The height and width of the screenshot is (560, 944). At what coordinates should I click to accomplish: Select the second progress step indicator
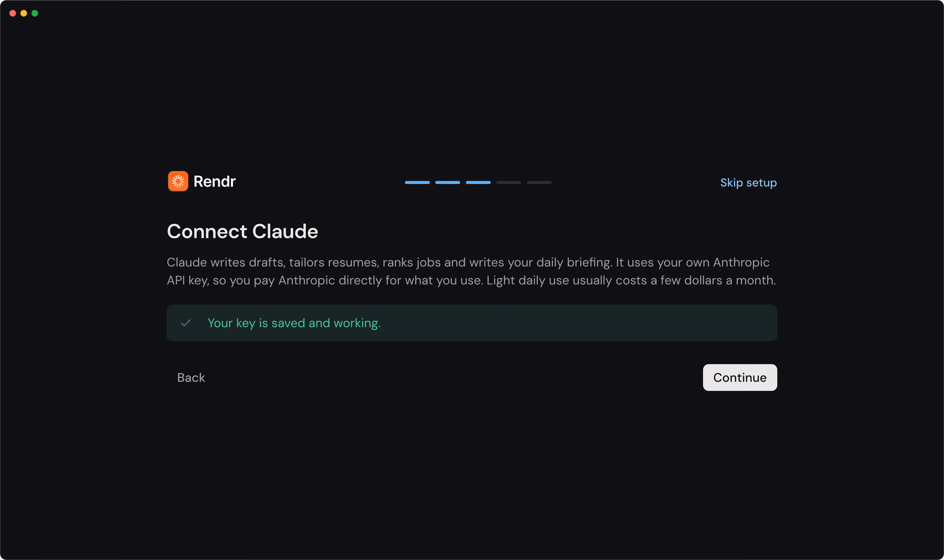tap(447, 183)
